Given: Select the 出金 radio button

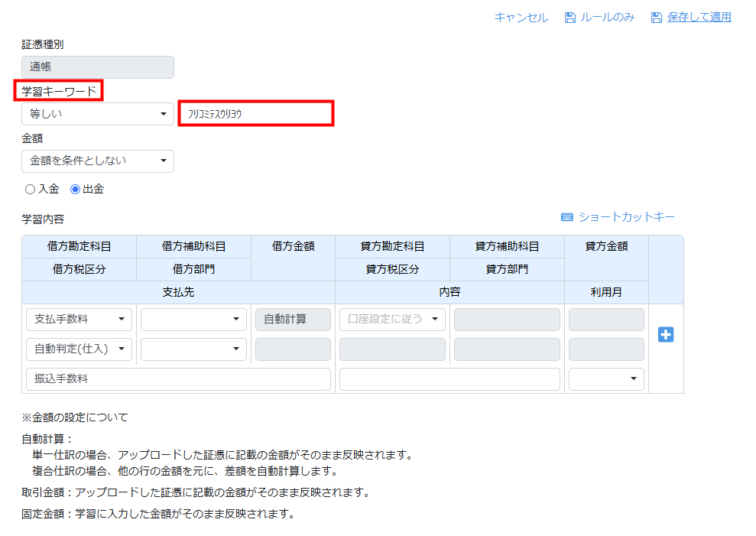Looking at the screenshot, I should (x=75, y=189).
